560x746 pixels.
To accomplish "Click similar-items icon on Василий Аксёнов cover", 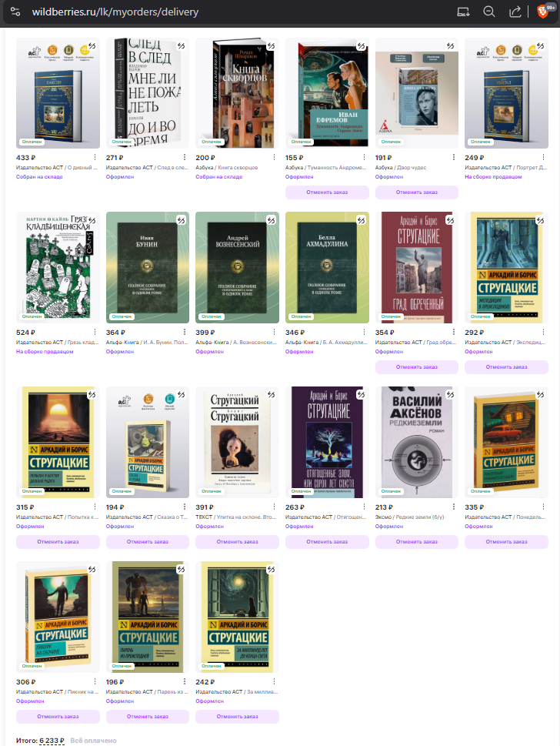I will (450, 394).
